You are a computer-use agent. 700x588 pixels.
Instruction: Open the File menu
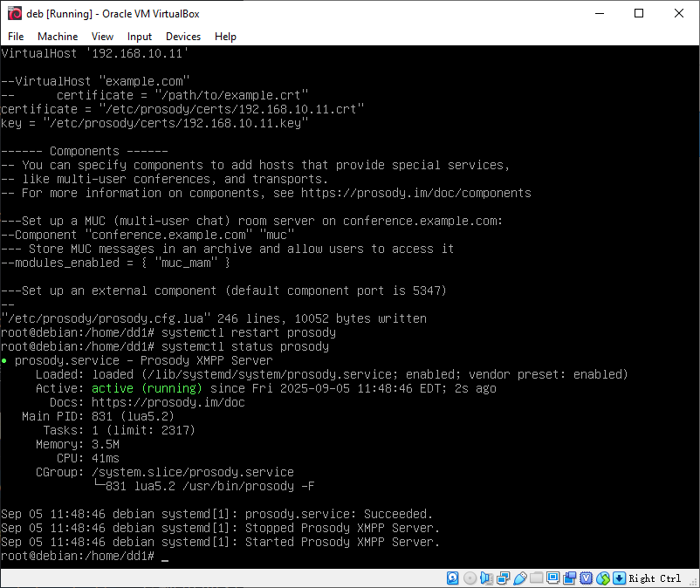16,37
